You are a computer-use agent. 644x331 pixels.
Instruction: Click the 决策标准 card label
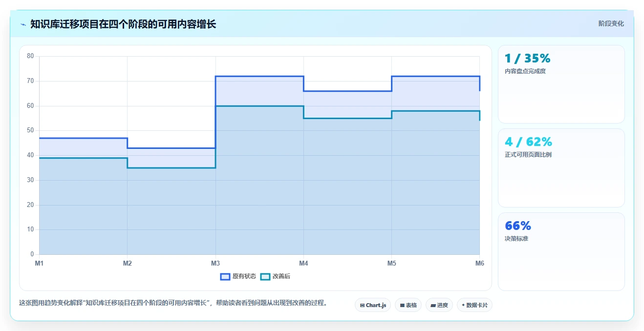(x=516, y=239)
